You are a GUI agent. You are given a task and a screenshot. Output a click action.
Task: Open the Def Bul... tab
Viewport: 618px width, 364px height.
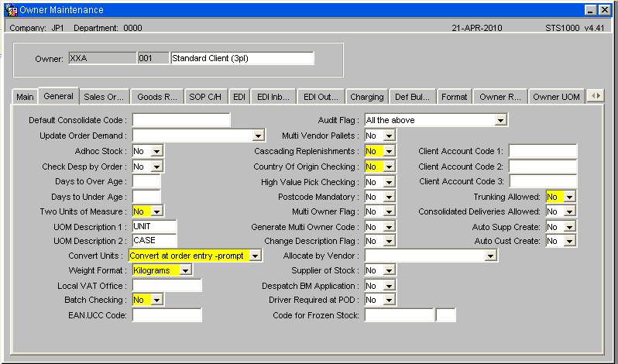pyautogui.click(x=413, y=97)
